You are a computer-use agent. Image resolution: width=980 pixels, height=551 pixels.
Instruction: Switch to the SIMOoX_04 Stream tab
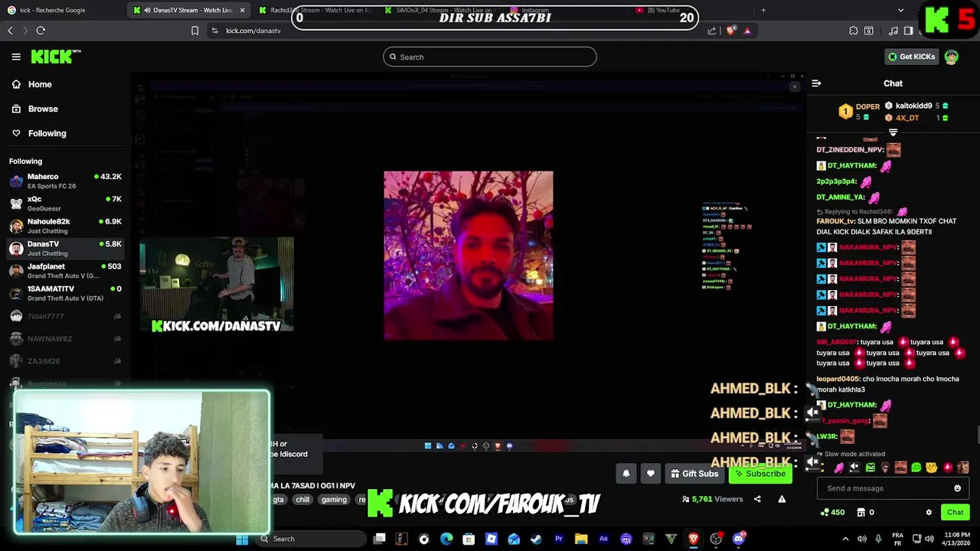coord(438,10)
